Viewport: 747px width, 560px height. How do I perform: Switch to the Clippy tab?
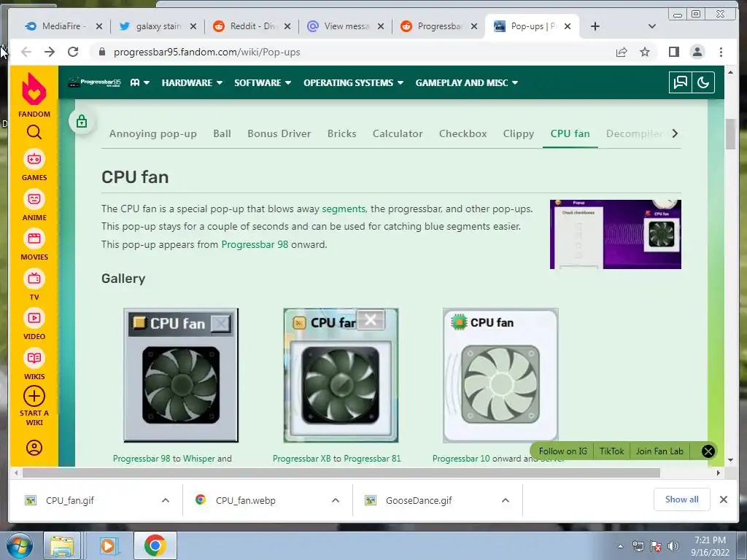pyautogui.click(x=519, y=134)
